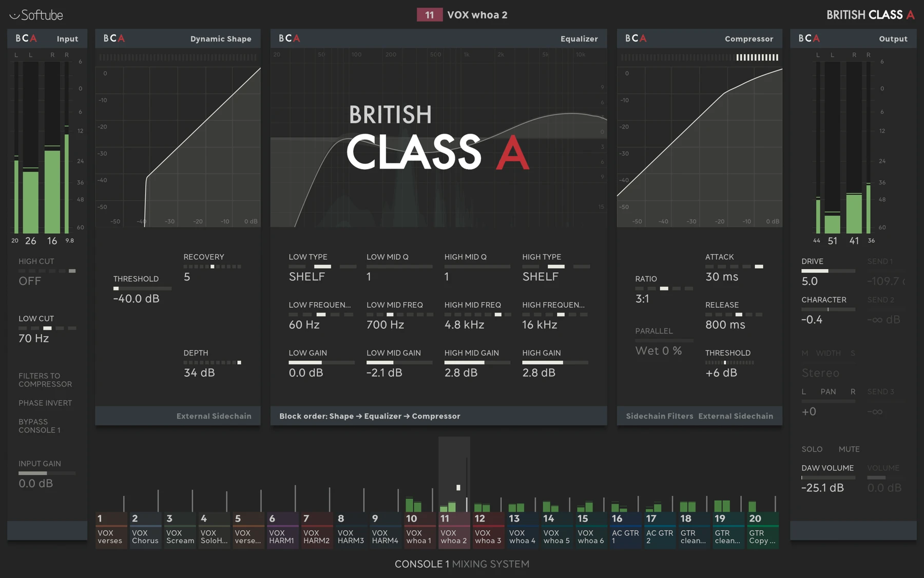Viewport: 924px width, 578px height.
Task: Change the High Cut OFF selector
Action: click(47, 271)
